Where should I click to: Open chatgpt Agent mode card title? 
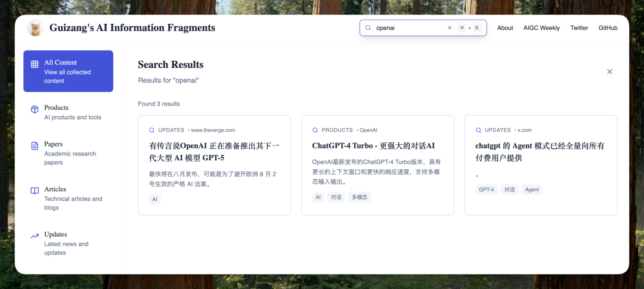click(540, 152)
